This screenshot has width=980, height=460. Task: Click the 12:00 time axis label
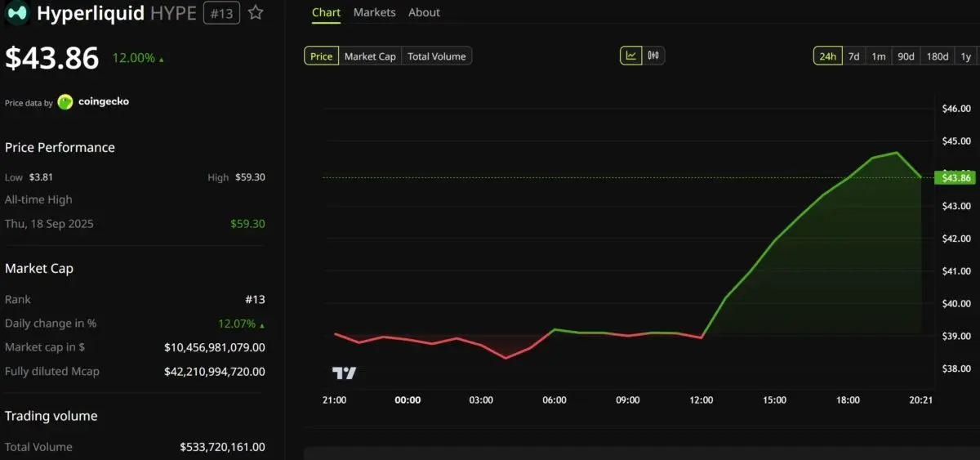coord(702,400)
